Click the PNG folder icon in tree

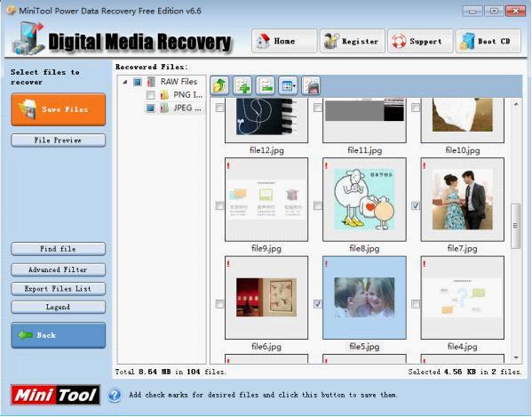(x=164, y=95)
